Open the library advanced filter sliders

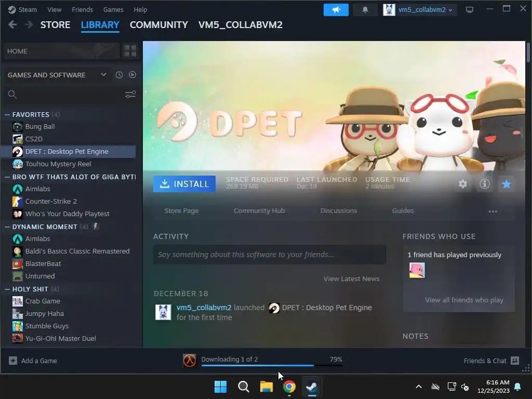[x=130, y=95]
